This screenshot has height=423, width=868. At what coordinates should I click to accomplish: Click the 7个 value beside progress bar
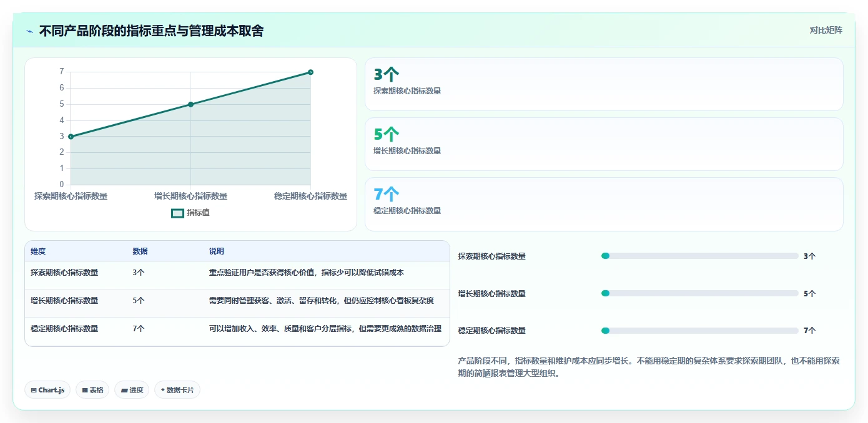point(809,331)
